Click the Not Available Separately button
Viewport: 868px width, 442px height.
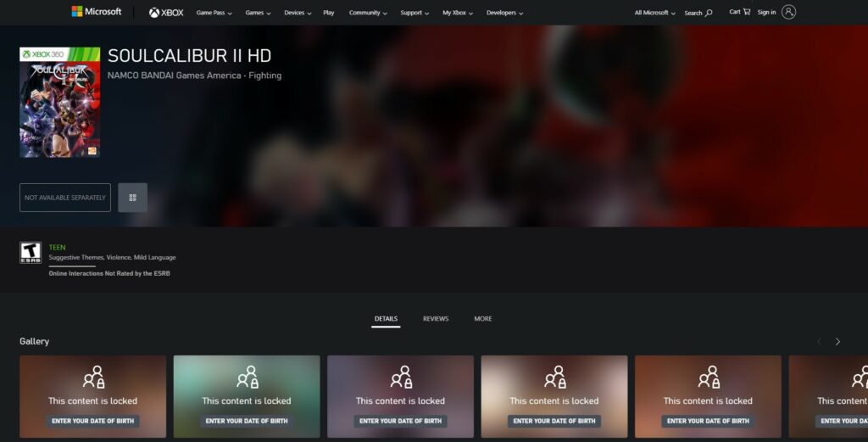[65, 198]
